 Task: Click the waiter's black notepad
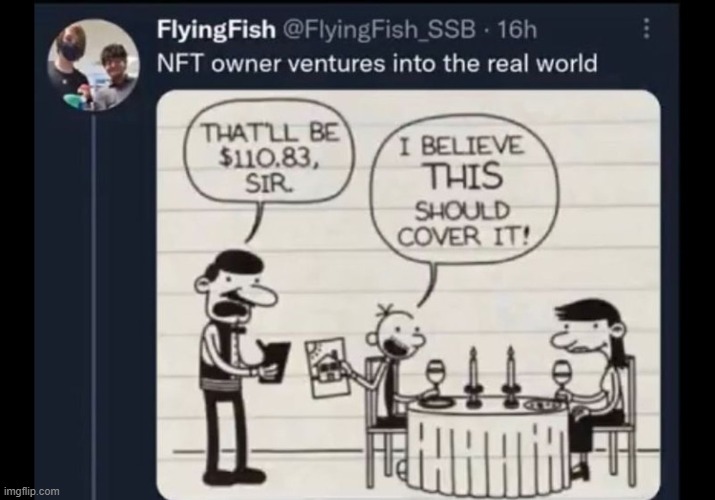tap(275, 363)
